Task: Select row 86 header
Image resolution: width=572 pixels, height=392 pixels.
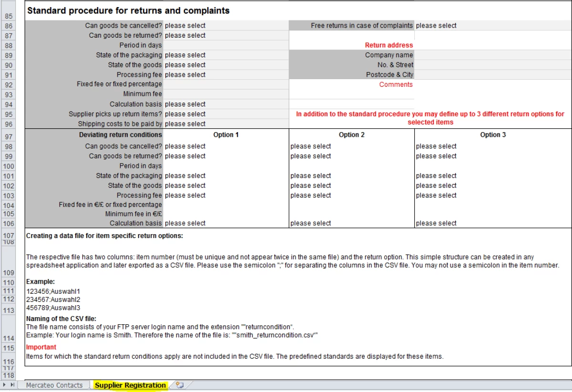Action: pyautogui.click(x=9, y=26)
